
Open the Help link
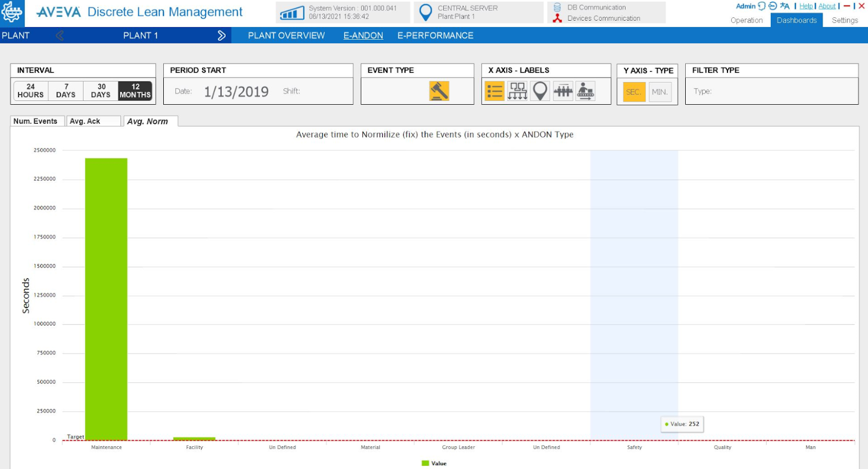[806, 6]
